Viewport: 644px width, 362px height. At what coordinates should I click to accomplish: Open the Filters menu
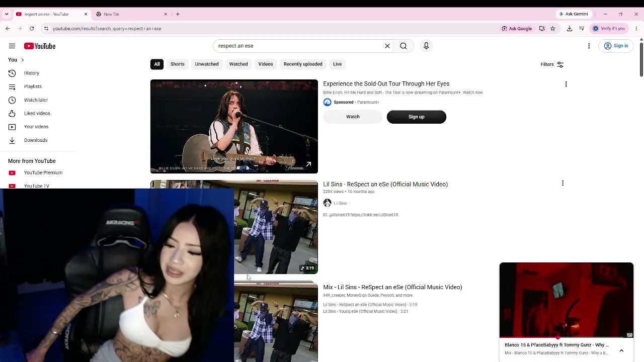552,64
